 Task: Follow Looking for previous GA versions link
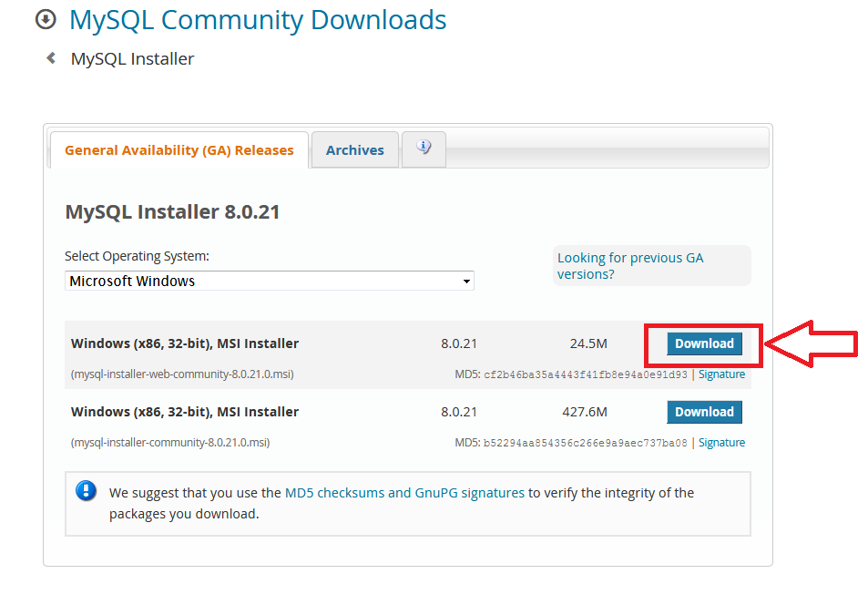pos(630,266)
